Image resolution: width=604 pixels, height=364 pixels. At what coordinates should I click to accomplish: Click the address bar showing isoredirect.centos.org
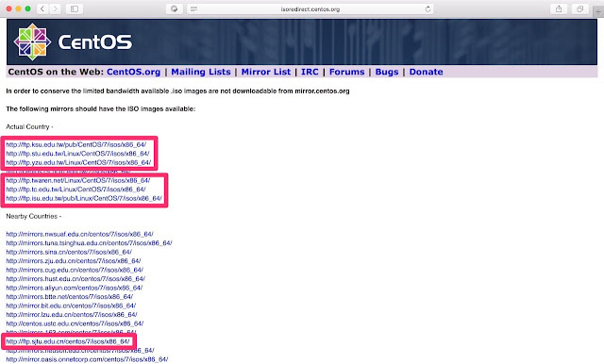(x=310, y=8)
